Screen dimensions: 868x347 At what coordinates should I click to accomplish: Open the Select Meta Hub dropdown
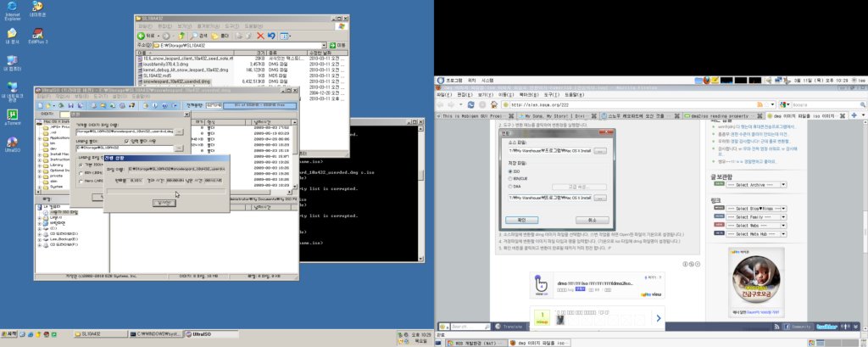tap(756, 234)
